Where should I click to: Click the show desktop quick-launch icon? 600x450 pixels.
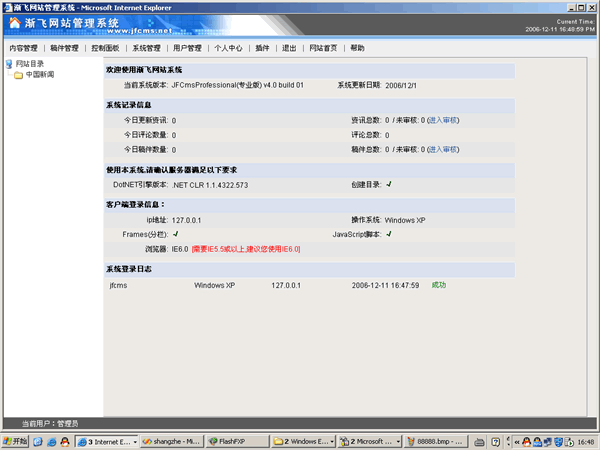tap(38, 442)
